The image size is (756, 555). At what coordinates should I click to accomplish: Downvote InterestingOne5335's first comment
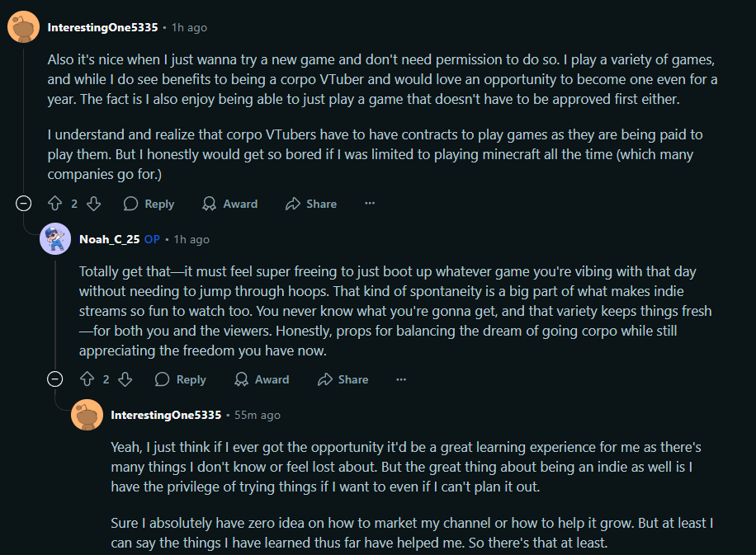click(x=93, y=204)
